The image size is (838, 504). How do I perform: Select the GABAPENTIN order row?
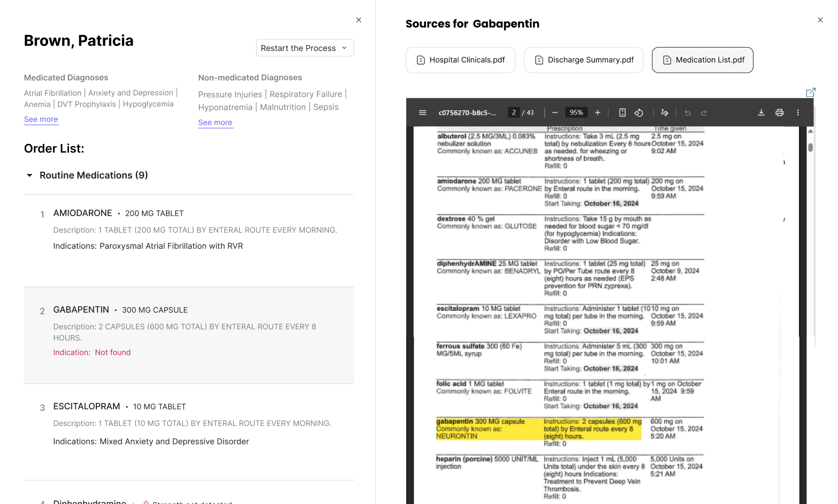coord(189,335)
